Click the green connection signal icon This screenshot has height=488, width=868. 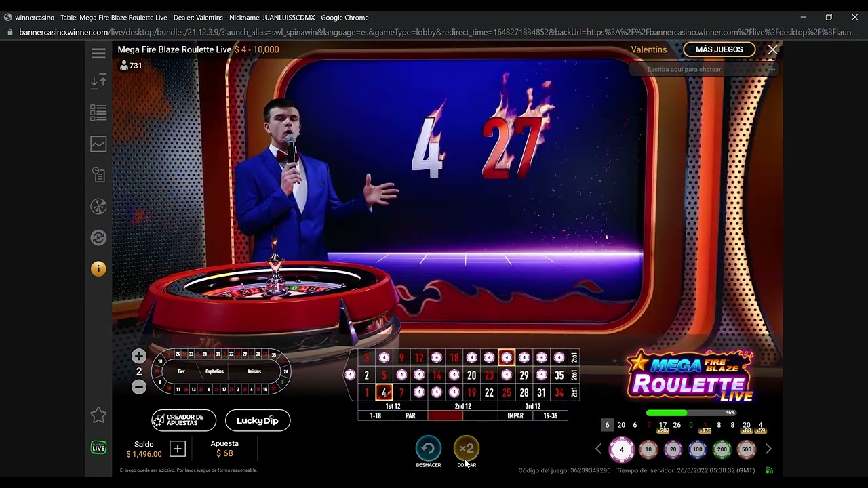(769, 470)
